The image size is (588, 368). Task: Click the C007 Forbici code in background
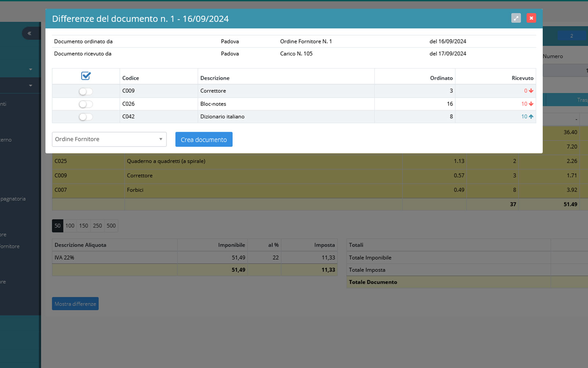pos(61,190)
